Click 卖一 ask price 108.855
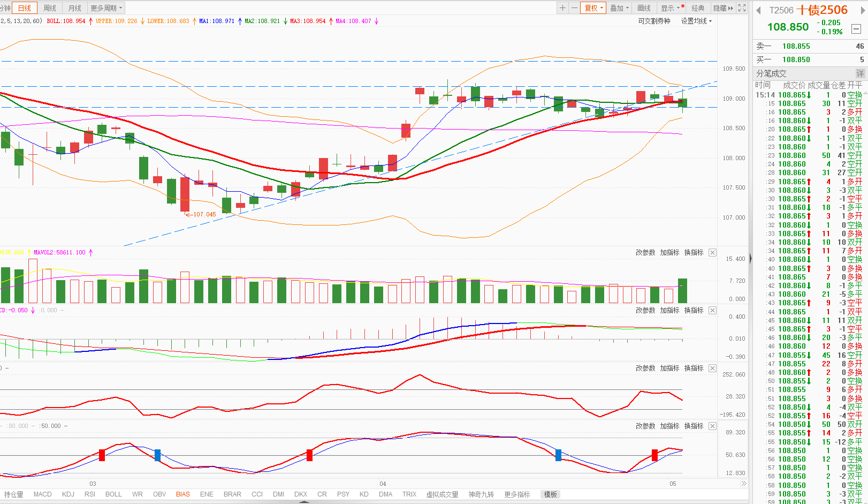Viewport: 868px width, 504px height. click(796, 46)
